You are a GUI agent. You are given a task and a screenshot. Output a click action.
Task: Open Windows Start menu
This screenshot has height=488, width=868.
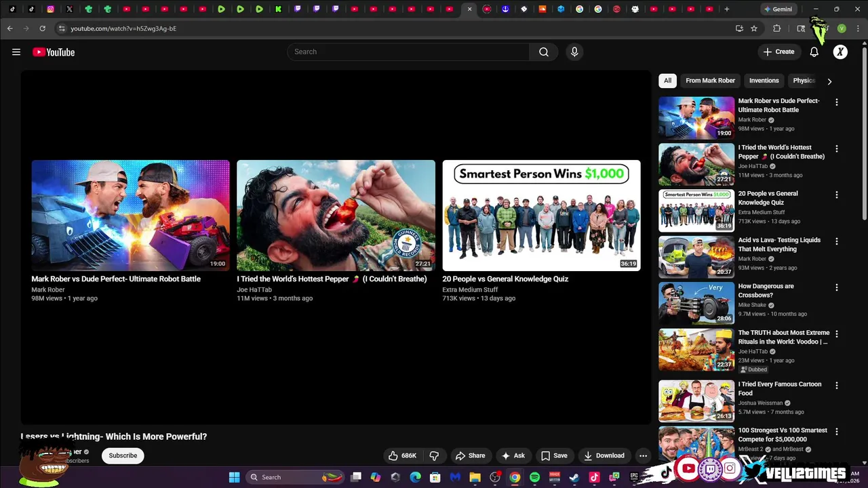234,477
